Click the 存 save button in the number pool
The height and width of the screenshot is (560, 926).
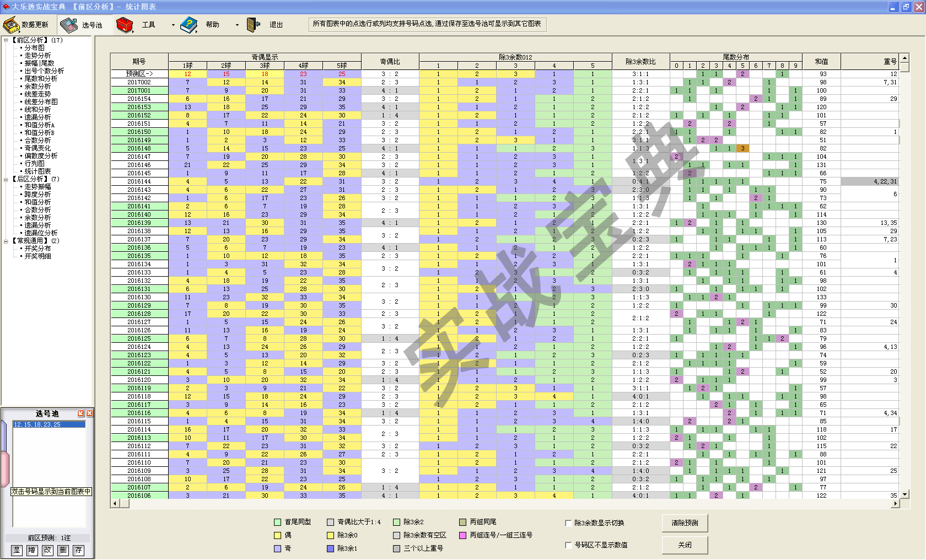point(79,550)
